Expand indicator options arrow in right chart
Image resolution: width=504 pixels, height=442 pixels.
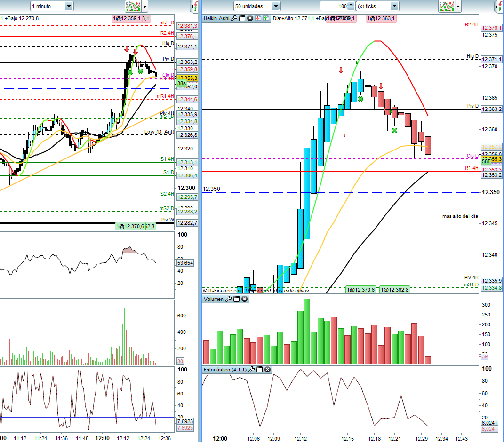(458, 6)
